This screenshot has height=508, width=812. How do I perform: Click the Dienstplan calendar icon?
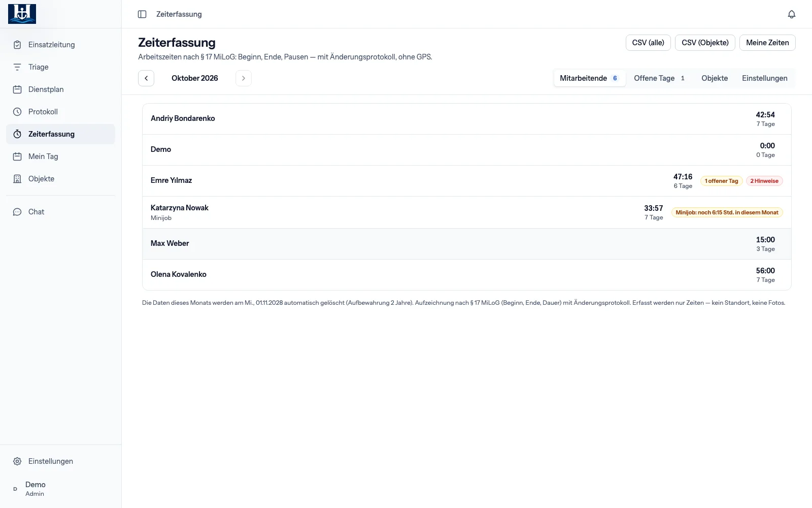17,89
